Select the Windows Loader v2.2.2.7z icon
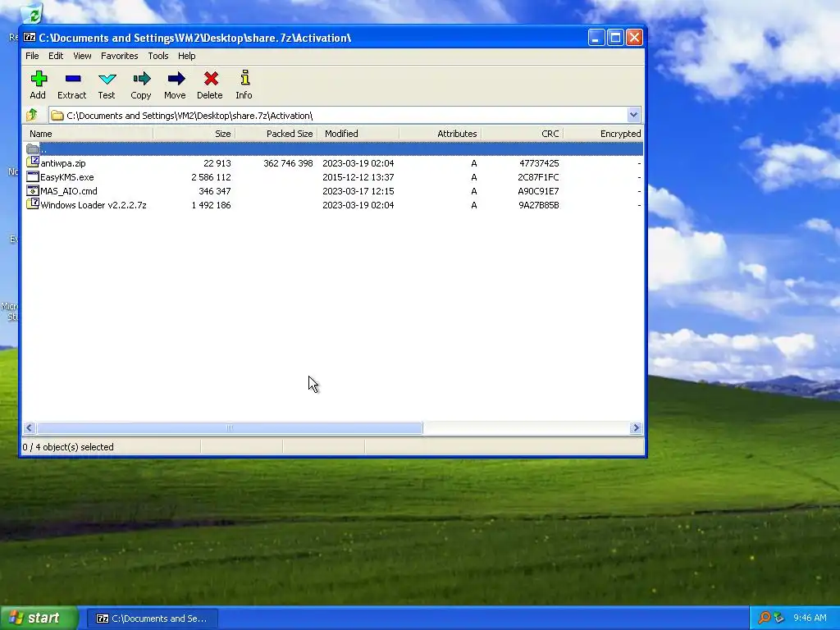Screen dimensions: 840x630 coord(33,204)
